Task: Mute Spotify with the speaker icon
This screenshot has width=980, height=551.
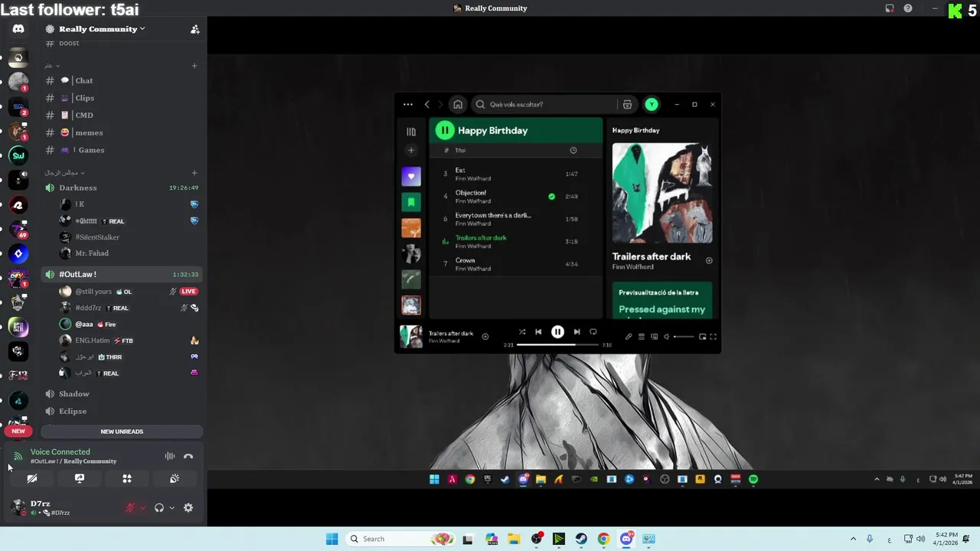Action: tap(666, 337)
